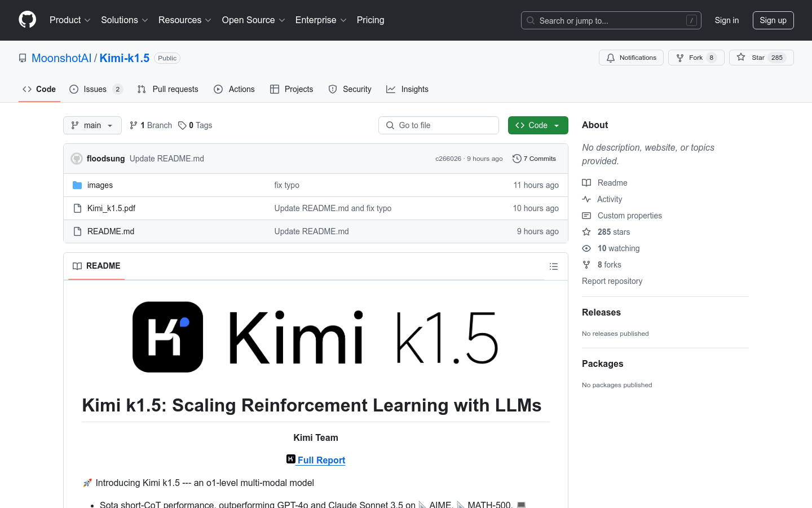
Task: Open the README outline icon
Action: (553, 266)
